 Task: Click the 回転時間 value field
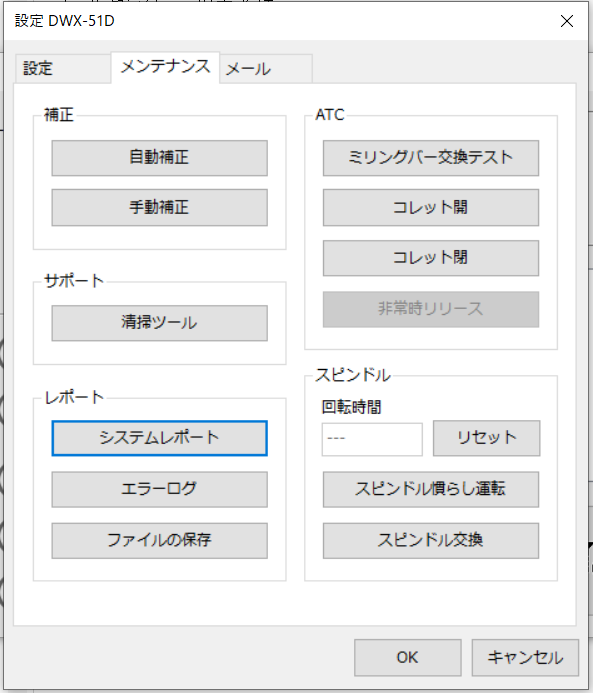point(372,439)
